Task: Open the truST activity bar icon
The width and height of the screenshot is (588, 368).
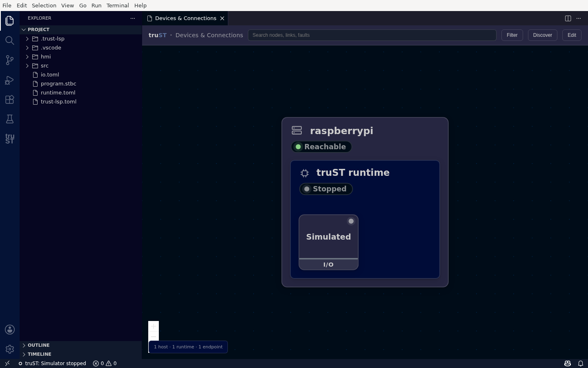Action: (10, 139)
